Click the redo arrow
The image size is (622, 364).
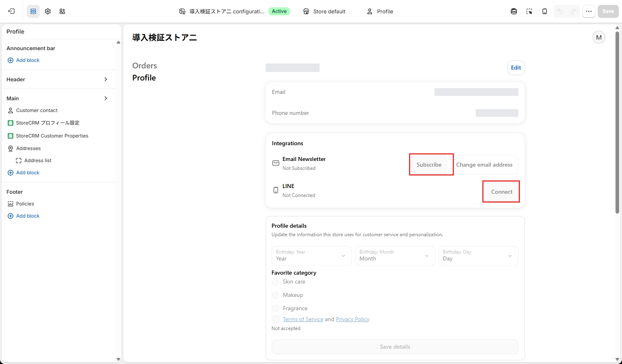573,11
